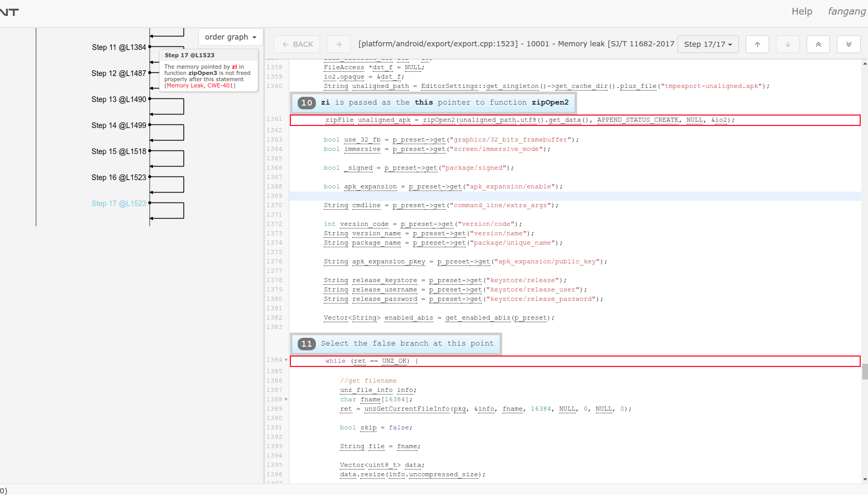Select Step 12 @L1487 in the trace graph

coord(119,73)
